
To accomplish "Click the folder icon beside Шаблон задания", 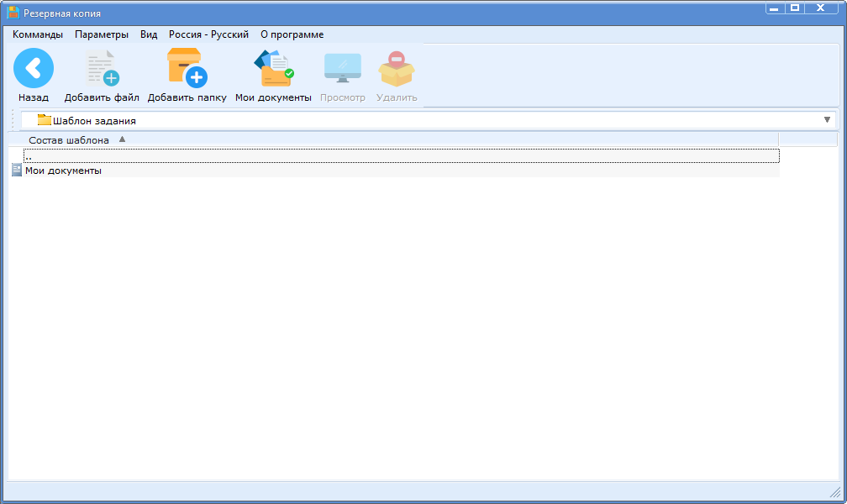I will (x=44, y=120).
